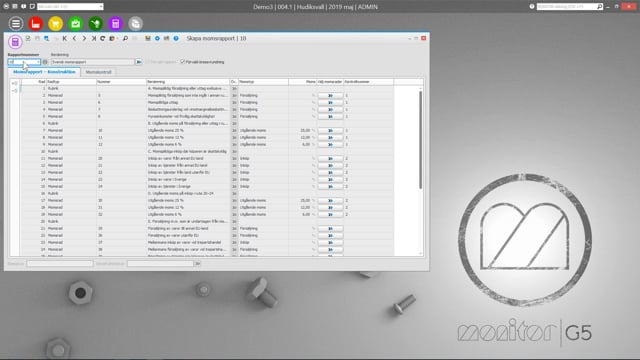The image size is (640, 360).
Task: Click the search magnifier in title bar
Action: 600,7
